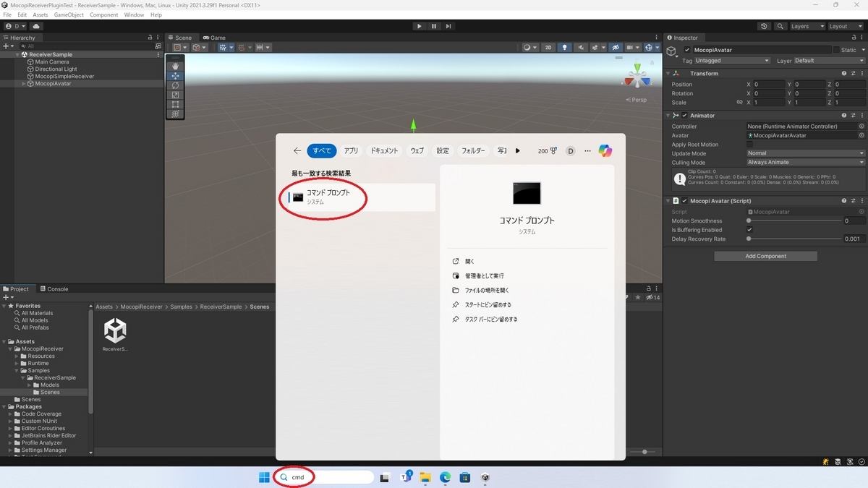Open the File menu
The height and width of the screenshot is (488, 868).
click(7, 14)
